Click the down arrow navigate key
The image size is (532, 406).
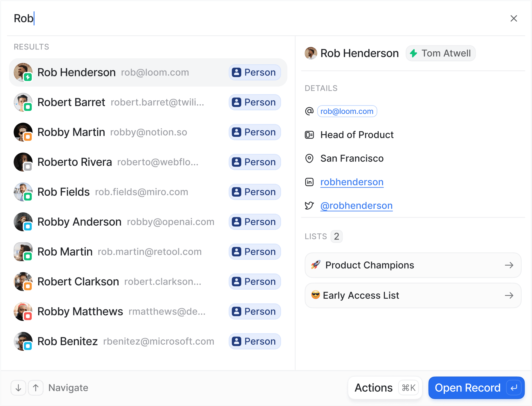18,388
